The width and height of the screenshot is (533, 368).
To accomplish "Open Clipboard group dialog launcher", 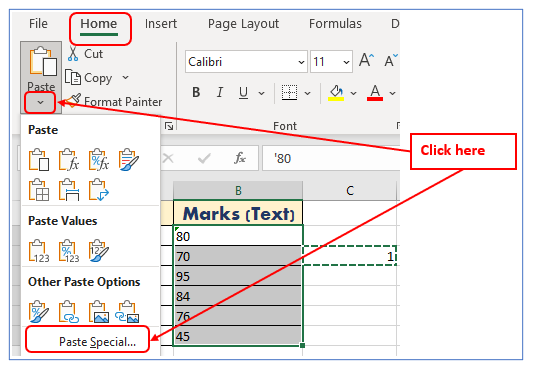I will [169, 126].
